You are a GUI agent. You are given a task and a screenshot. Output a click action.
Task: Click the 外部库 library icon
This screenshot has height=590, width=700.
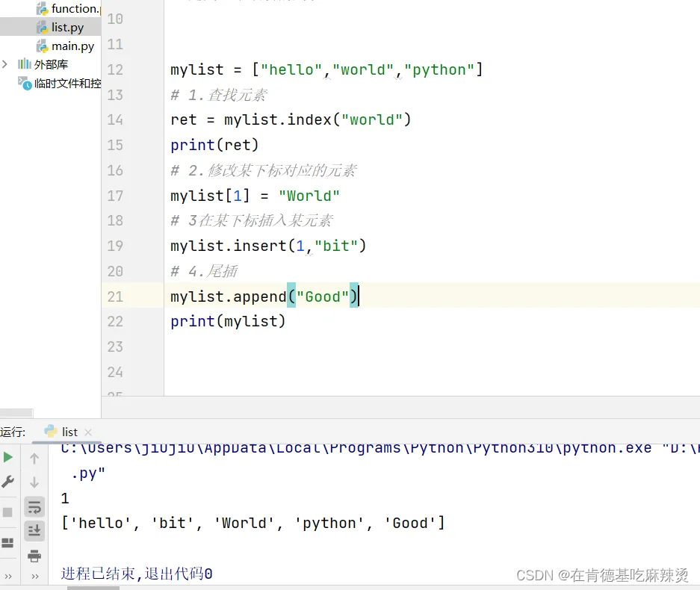[x=24, y=64]
